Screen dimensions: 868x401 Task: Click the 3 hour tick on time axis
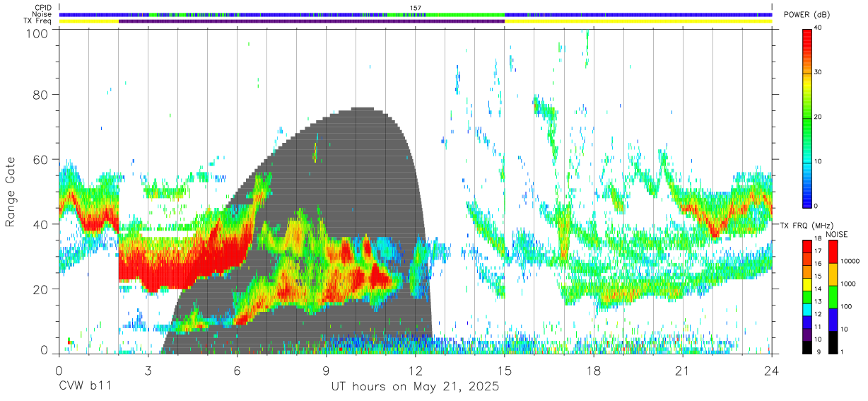(148, 371)
